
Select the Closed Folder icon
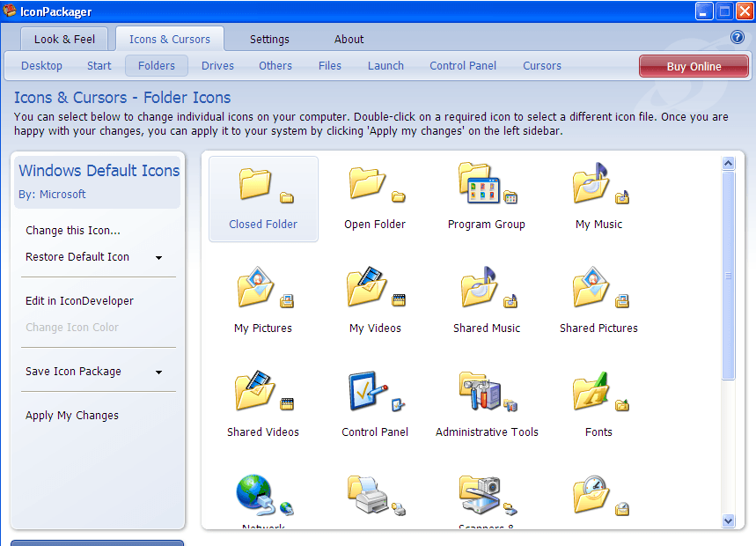pos(263,192)
